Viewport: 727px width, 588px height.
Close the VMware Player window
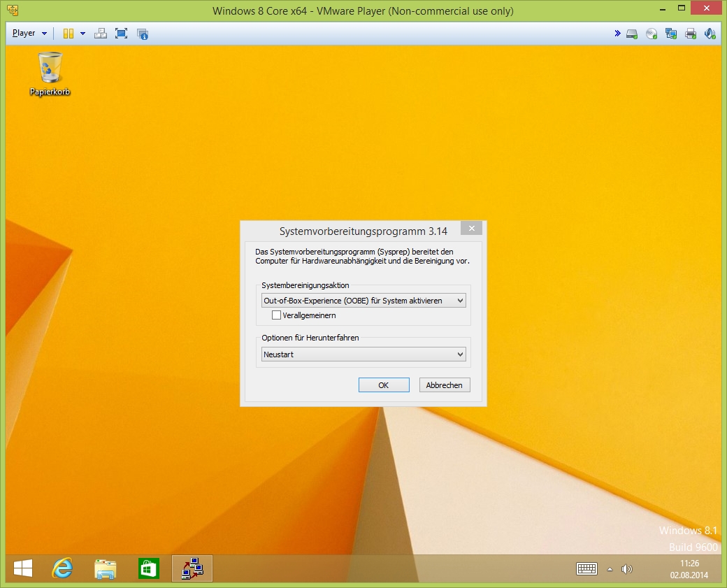707,8
